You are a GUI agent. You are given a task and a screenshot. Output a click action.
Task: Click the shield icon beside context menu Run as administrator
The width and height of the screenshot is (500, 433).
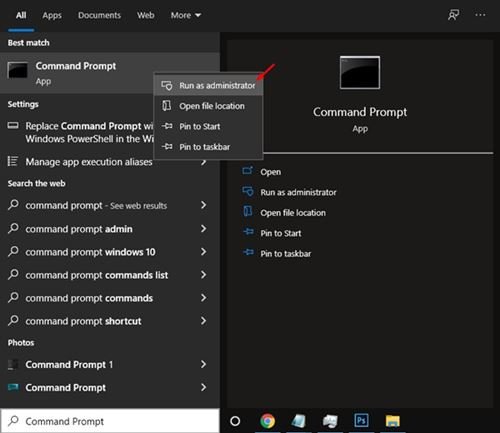[x=167, y=85]
